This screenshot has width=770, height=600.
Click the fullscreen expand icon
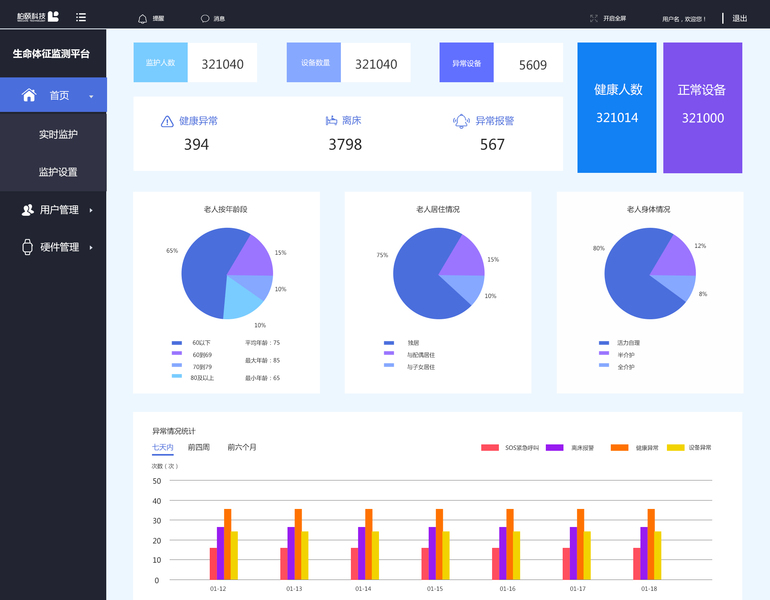[x=594, y=18]
